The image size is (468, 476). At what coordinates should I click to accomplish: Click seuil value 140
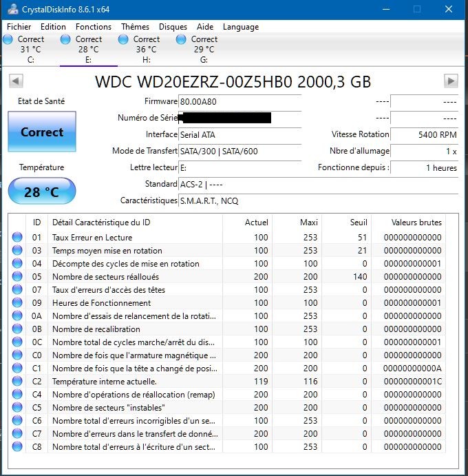pos(360,276)
